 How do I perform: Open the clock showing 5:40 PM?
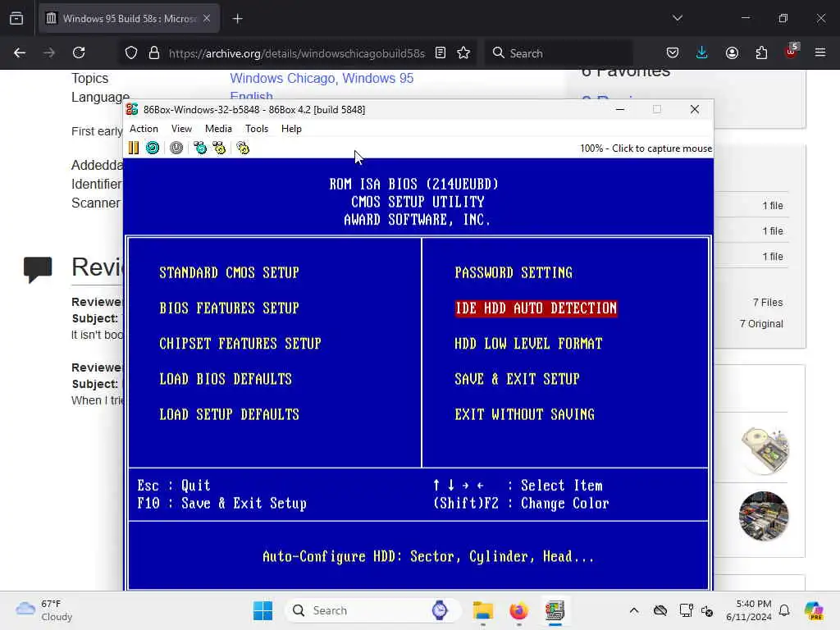(x=748, y=610)
